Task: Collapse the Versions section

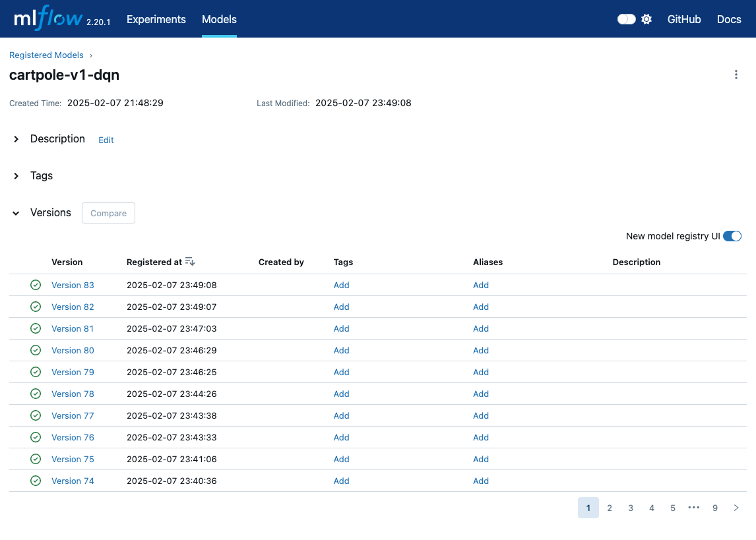Action: point(16,213)
